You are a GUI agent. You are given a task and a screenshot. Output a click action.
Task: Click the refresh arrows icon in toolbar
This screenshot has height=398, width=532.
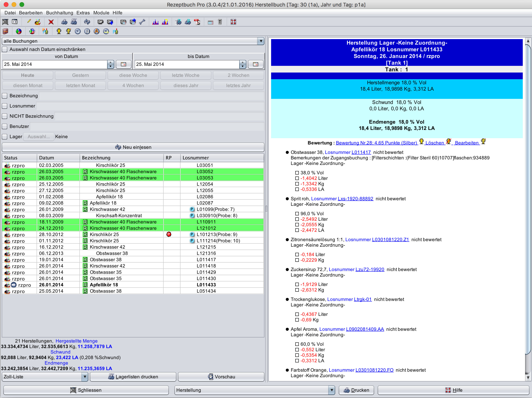(87, 22)
